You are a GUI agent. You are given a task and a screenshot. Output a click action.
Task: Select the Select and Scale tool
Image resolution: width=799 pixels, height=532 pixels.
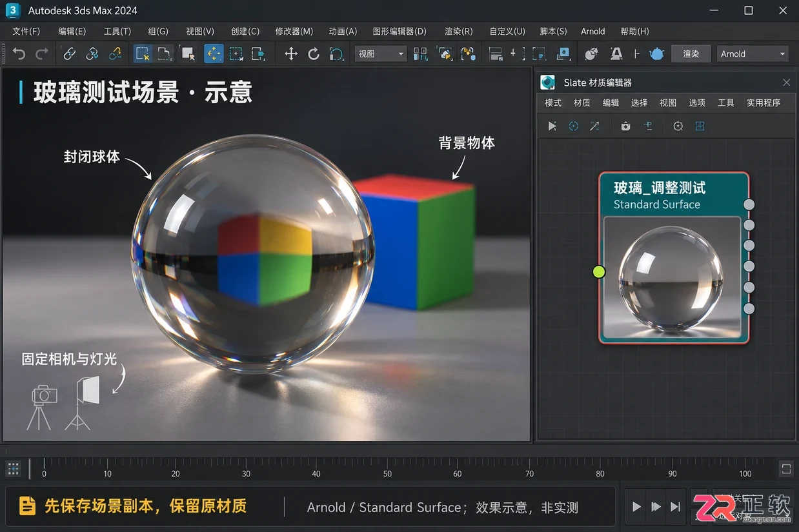[x=336, y=54]
